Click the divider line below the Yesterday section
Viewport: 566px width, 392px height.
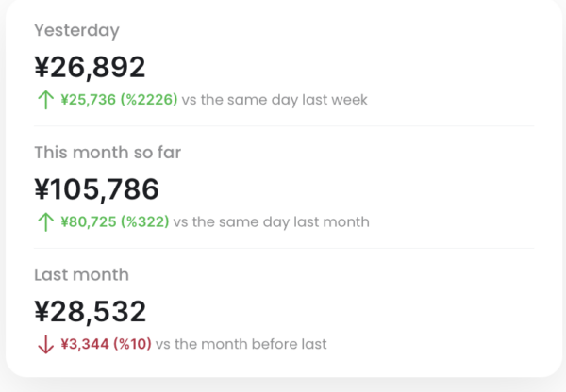coord(283,126)
